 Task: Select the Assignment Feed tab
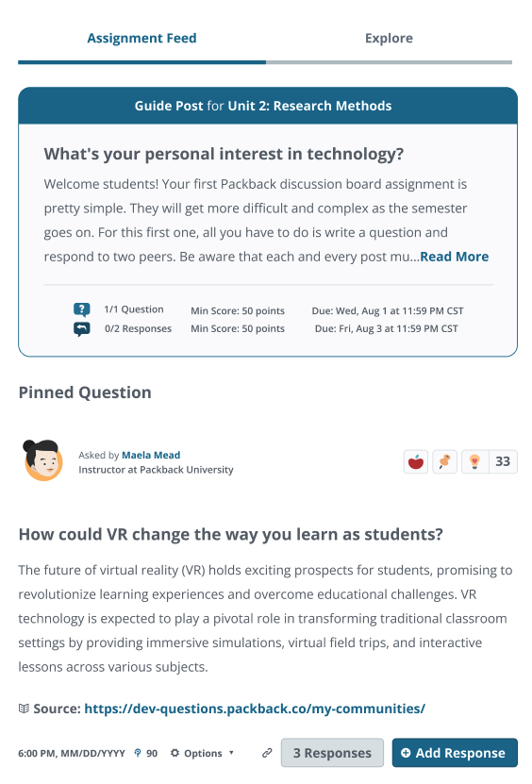(x=141, y=39)
